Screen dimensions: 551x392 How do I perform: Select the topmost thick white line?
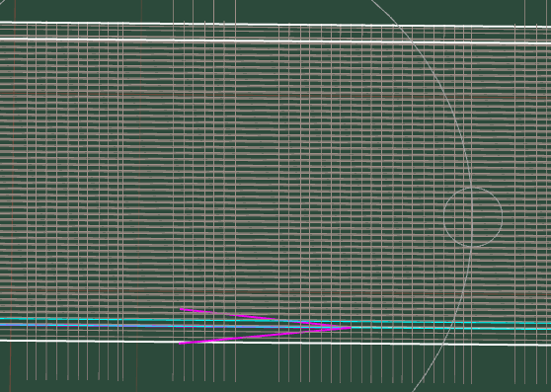pyautogui.click(x=275, y=25)
